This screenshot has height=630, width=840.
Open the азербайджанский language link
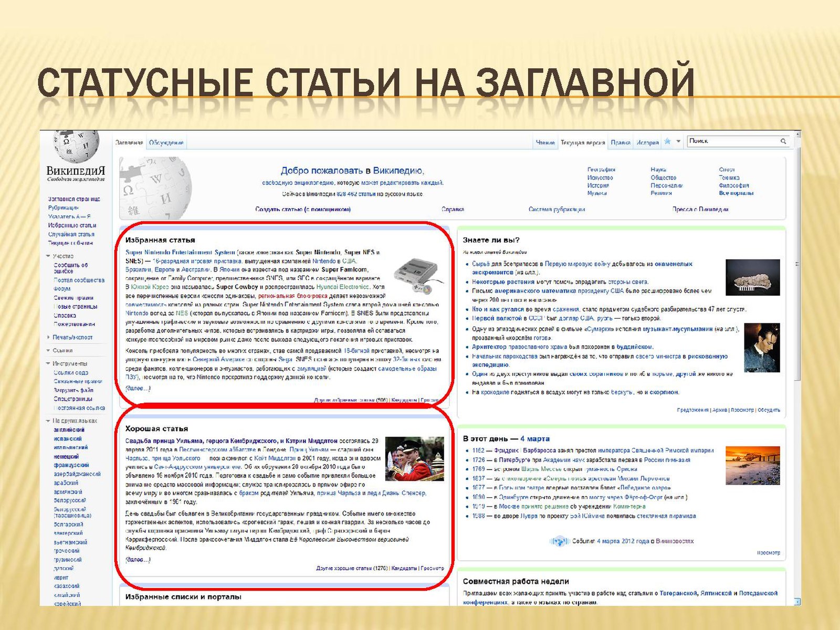[77, 474]
